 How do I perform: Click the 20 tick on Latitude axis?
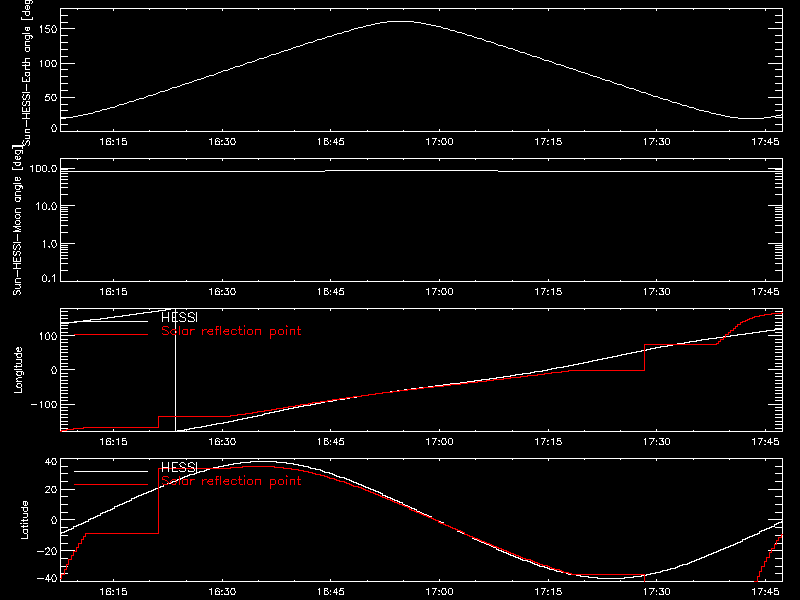tap(51, 490)
